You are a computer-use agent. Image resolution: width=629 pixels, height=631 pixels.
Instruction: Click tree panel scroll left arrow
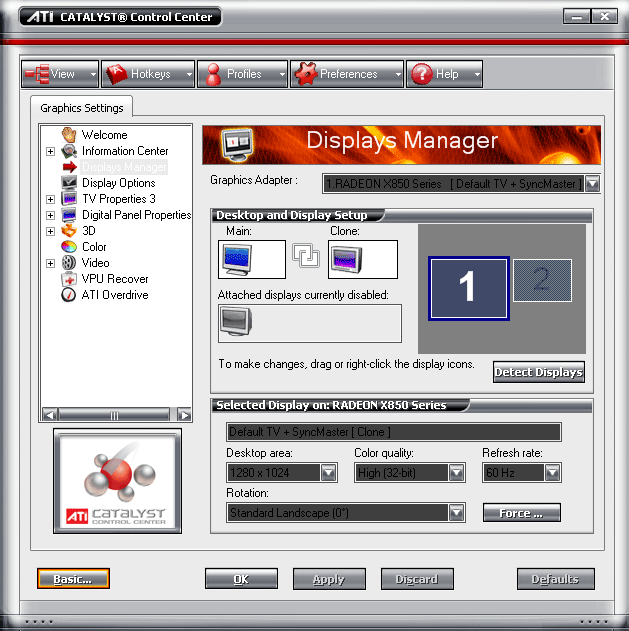coord(50,415)
